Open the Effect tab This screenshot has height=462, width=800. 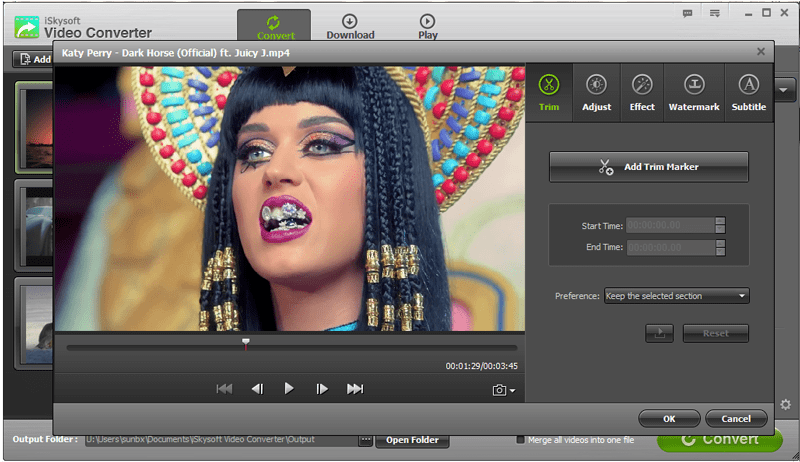pyautogui.click(x=642, y=93)
